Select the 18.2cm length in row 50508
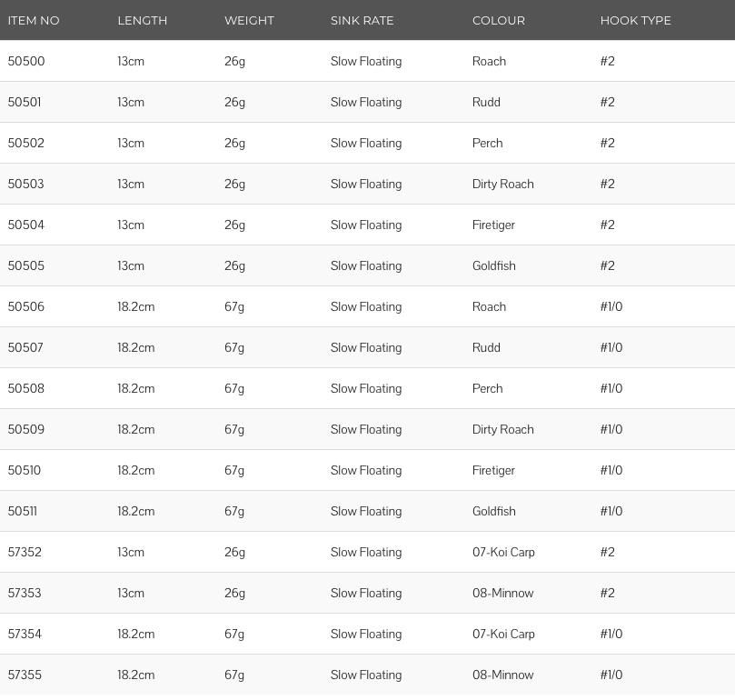735x700 pixels. click(x=136, y=388)
